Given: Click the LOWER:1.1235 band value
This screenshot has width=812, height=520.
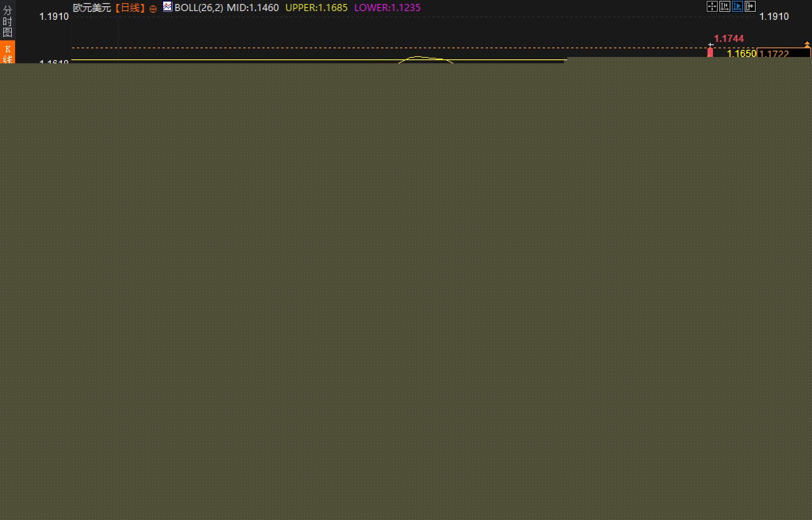Looking at the screenshot, I should pos(387,8).
